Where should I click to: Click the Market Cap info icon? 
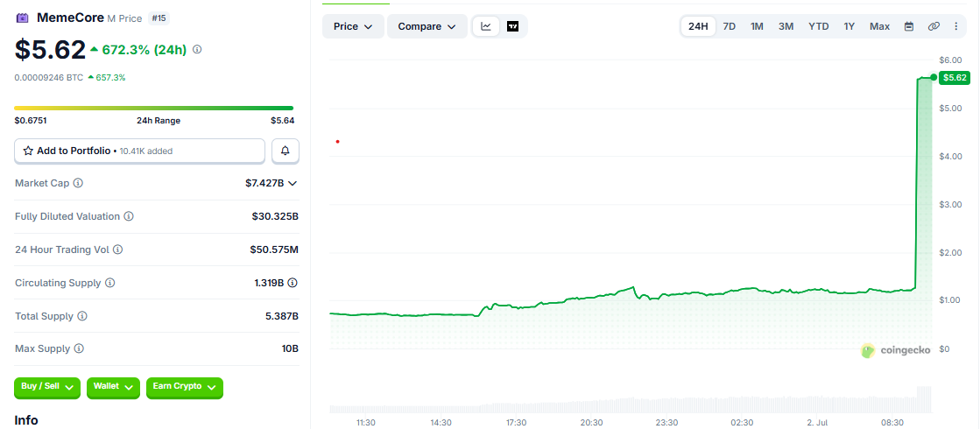(78, 183)
